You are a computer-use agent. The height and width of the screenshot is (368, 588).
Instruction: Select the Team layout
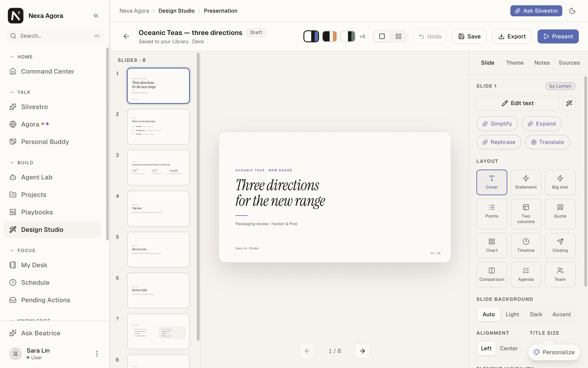560,275
